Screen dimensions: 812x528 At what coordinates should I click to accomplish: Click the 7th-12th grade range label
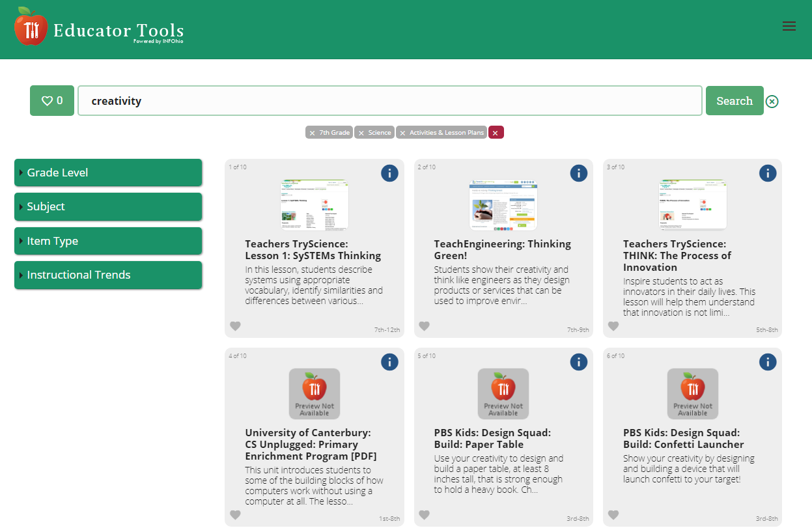(387, 330)
